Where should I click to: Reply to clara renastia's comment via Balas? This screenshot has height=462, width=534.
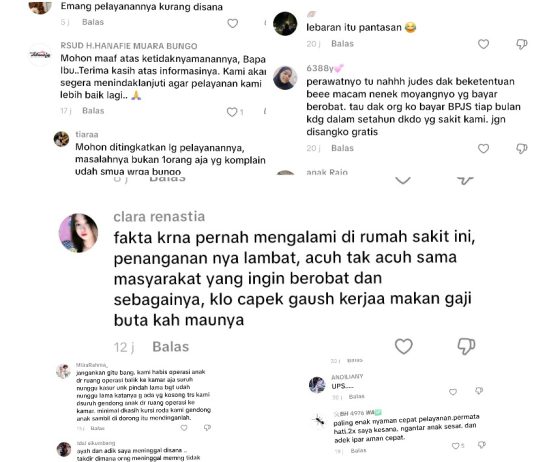pos(170,347)
